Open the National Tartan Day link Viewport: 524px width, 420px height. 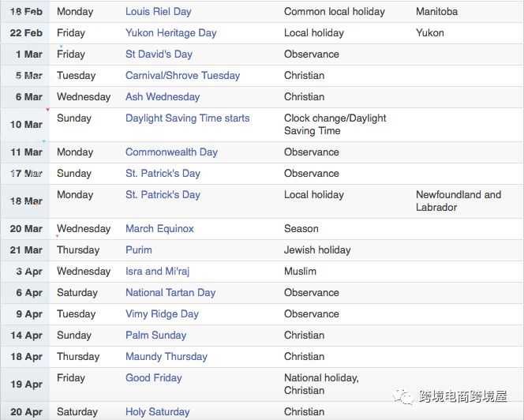(x=170, y=293)
